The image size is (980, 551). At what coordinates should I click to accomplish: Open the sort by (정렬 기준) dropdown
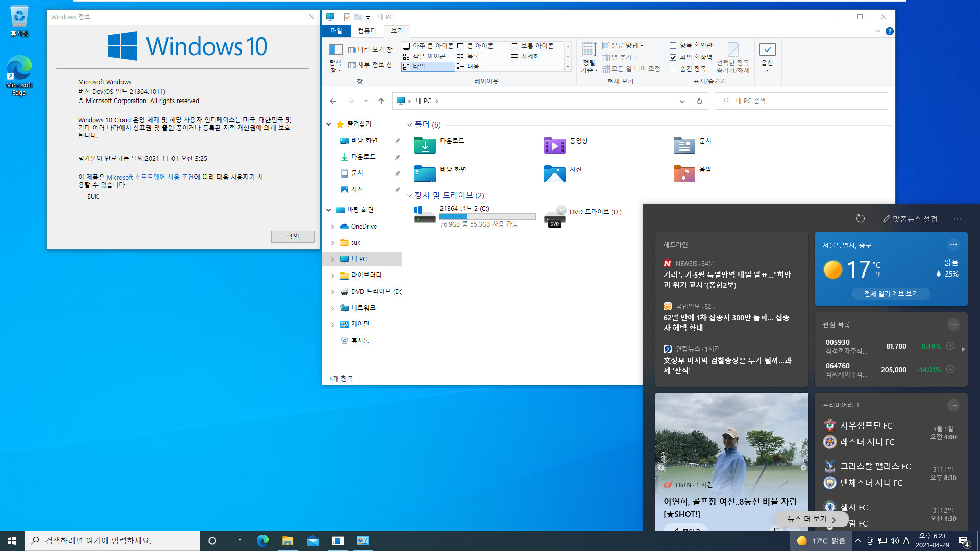589,58
